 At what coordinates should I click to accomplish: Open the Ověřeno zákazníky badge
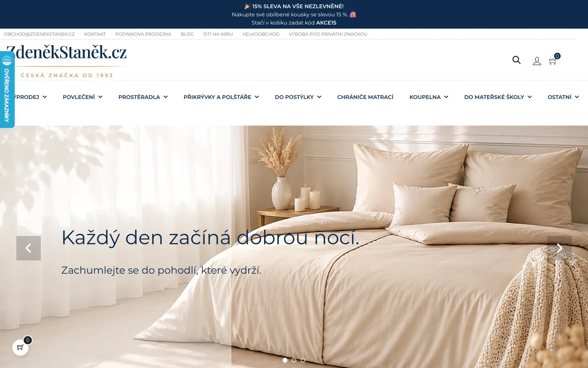[x=7, y=90]
